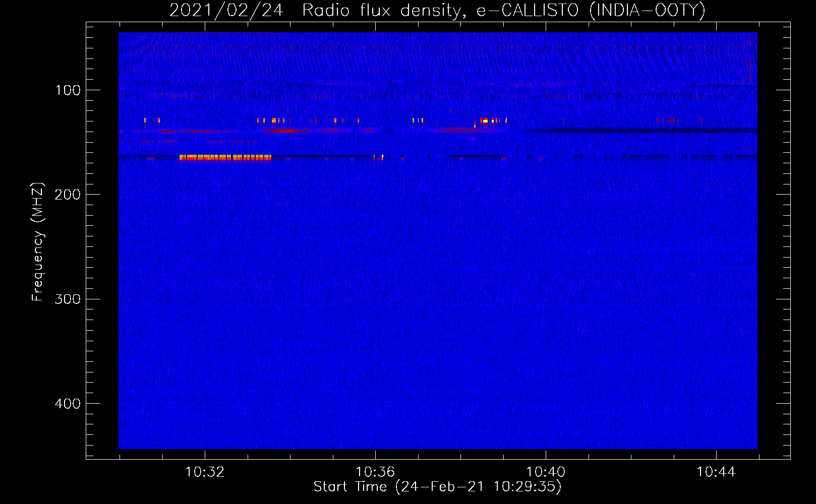Click the "Frequency (MHZ)" axis label
This screenshot has height=504, width=816.
pos(38,242)
